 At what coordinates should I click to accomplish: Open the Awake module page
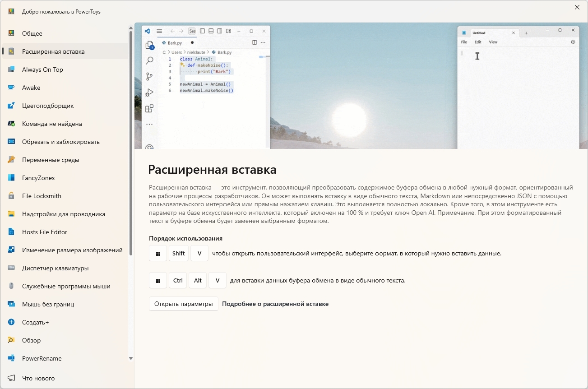[65, 88]
